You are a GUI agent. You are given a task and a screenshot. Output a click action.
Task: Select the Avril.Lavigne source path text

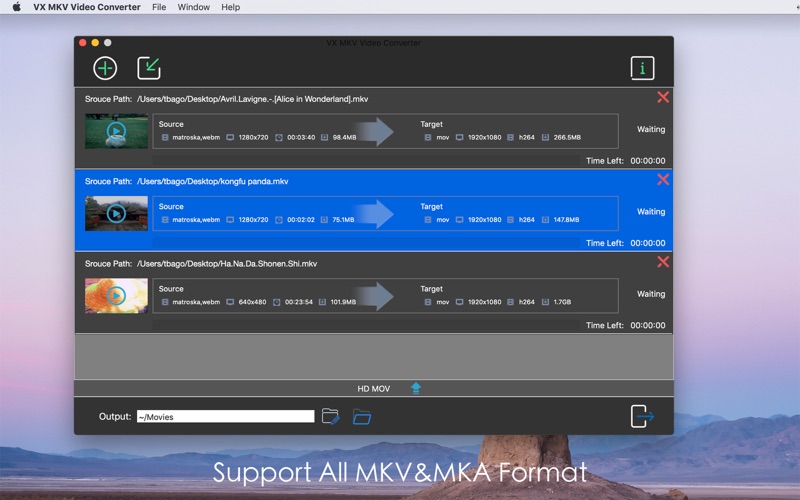[253, 99]
